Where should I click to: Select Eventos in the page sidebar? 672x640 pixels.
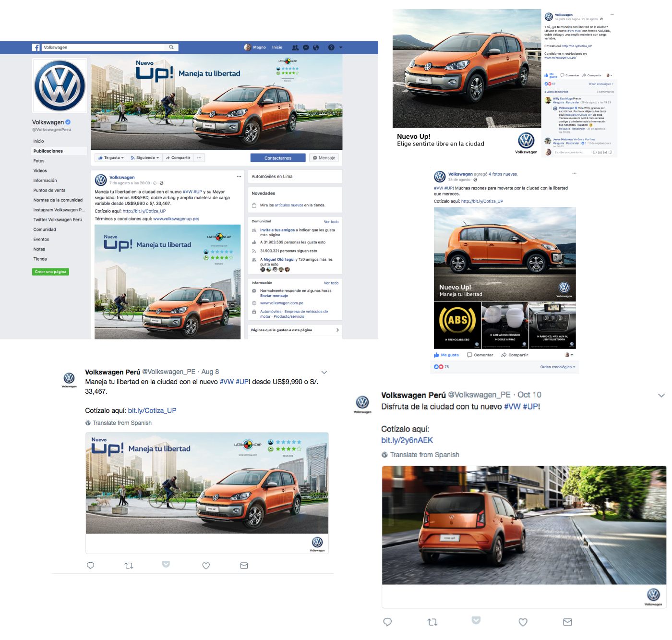coord(41,239)
